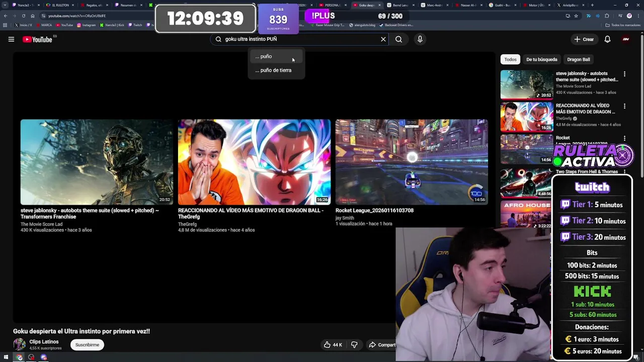Image resolution: width=644 pixels, height=362 pixels.
Task: Open Chrome three-dot menu
Action: (x=638, y=16)
